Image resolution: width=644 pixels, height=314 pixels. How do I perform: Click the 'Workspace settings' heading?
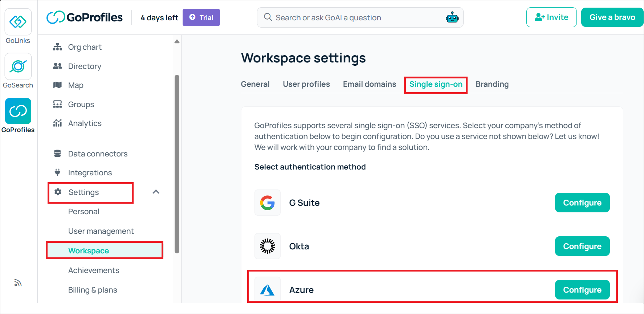(303, 58)
